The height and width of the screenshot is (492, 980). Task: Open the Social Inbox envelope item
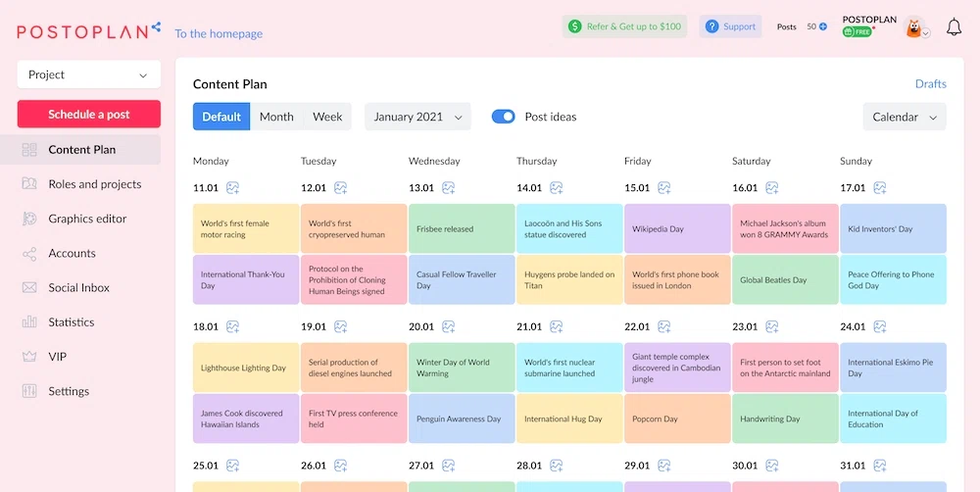78,288
